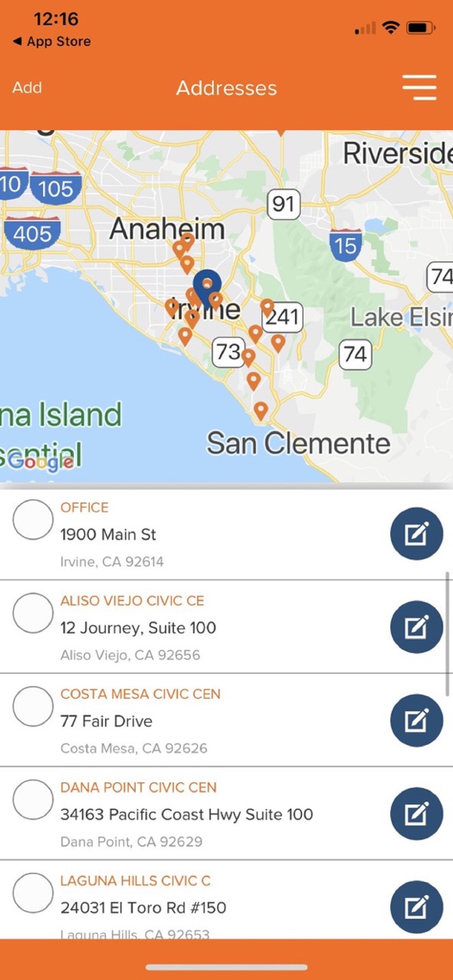Edit the OFFICE address entry
Screen dimensions: 453x980
coord(416,534)
